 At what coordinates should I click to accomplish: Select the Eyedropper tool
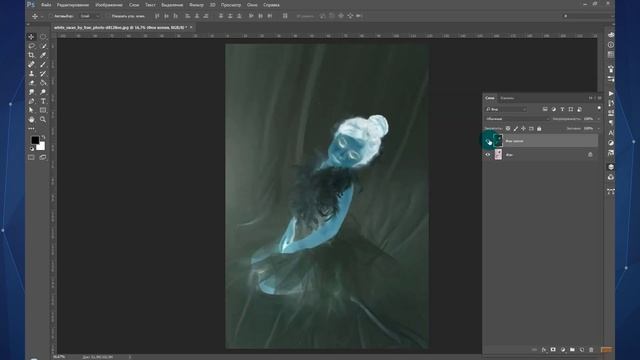click(x=43, y=55)
